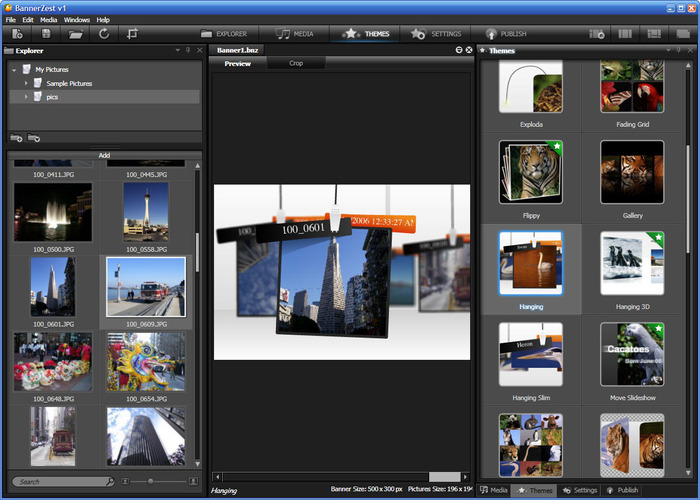The image size is (700, 500).
Task: Open the Help menu
Action: pyautogui.click(x=103, y=20)
